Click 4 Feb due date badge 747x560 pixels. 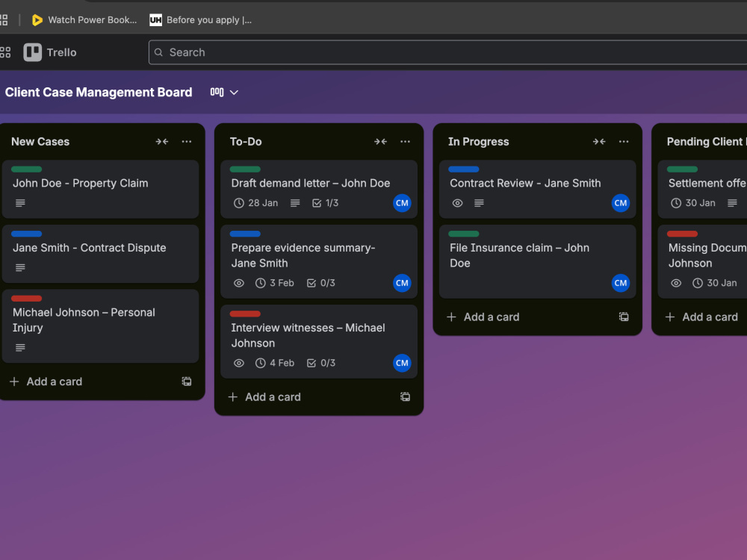[x=274, y=364]
